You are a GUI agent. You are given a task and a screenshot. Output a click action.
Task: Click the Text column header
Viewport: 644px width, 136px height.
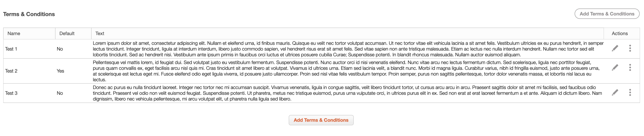[100, 34]
